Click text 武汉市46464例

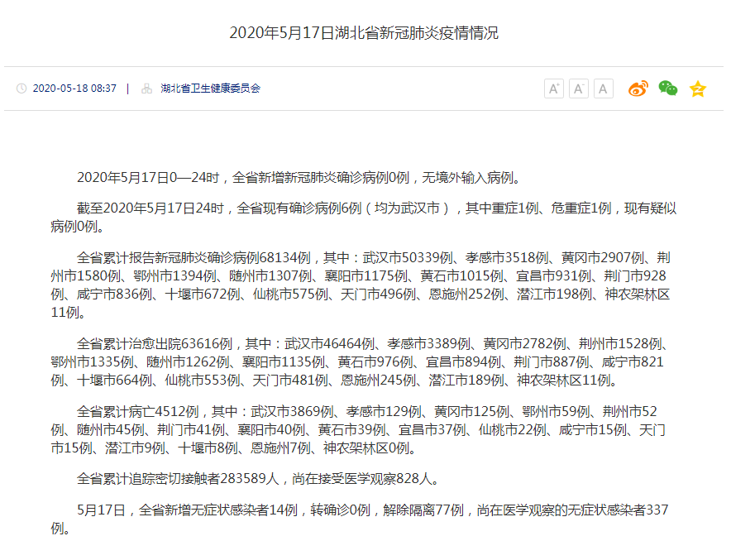330,343
